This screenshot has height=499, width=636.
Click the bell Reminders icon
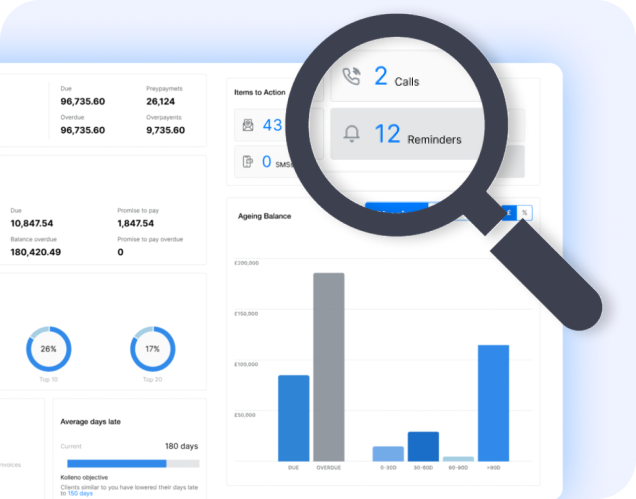click(351, 135)
